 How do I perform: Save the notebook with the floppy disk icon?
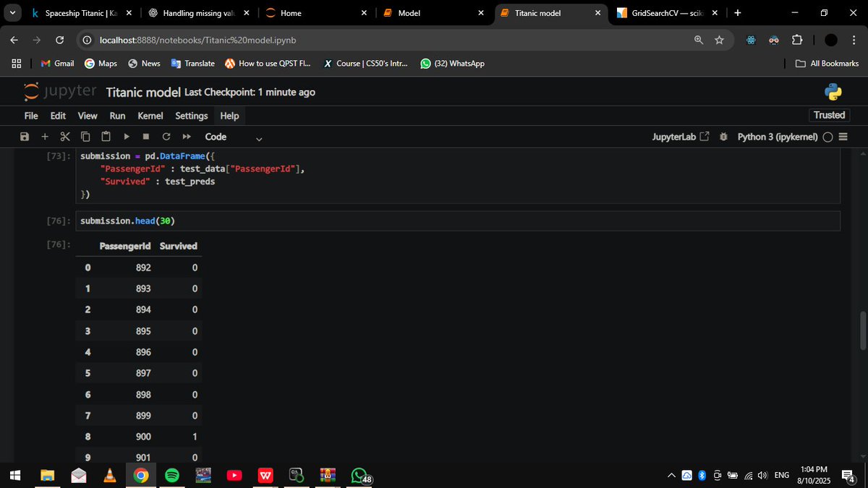(x=25, y=137)
